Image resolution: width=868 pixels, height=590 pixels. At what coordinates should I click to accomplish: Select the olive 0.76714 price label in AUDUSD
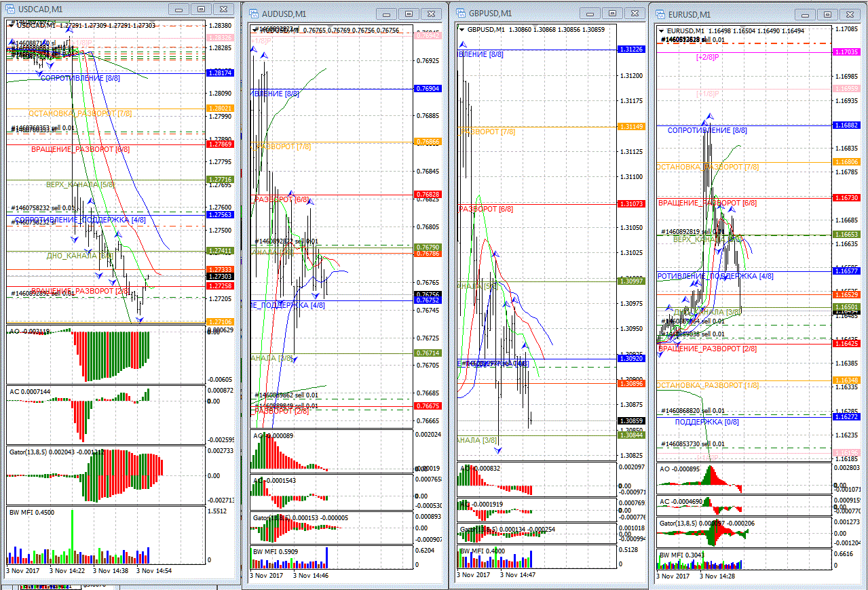[427, 353]
